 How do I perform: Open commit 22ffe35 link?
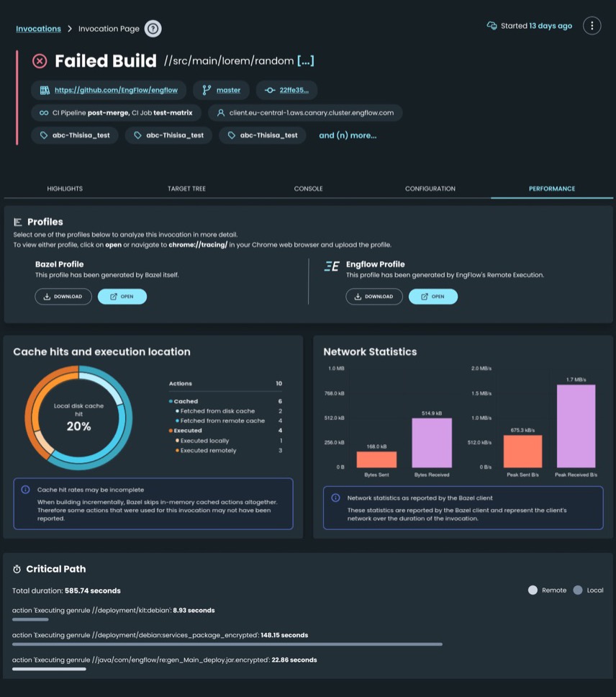294,90
